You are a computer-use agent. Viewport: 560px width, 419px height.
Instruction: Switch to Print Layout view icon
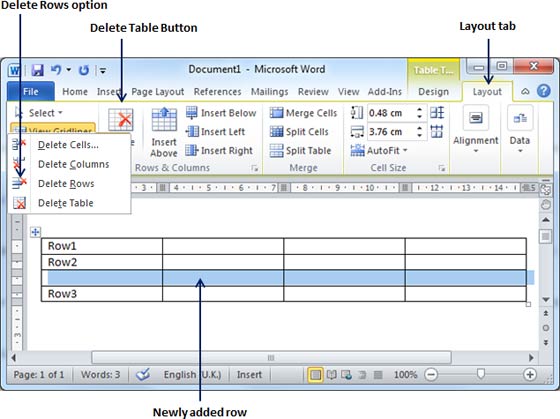point(315,375)
